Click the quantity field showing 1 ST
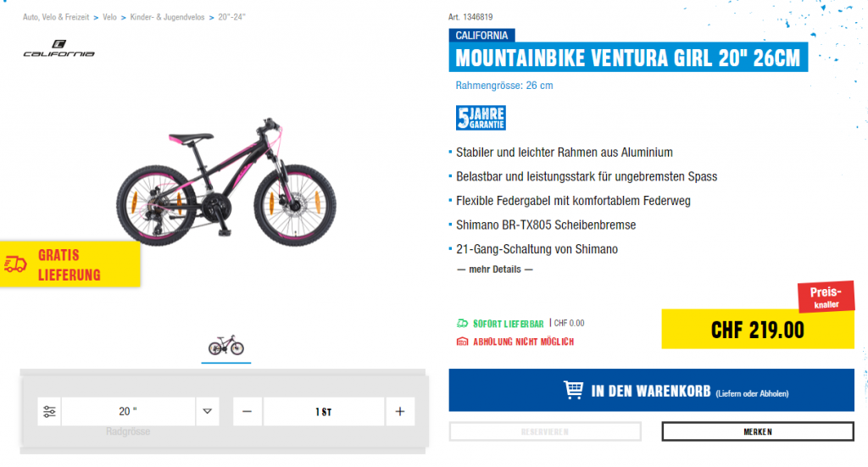This screenshot has width=868, height=467. tap(323, 412)
